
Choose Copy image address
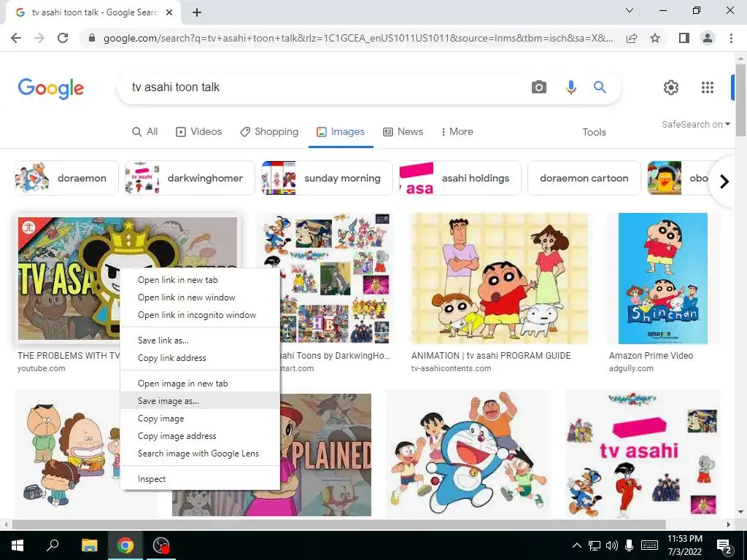click(x=200, y=436)
